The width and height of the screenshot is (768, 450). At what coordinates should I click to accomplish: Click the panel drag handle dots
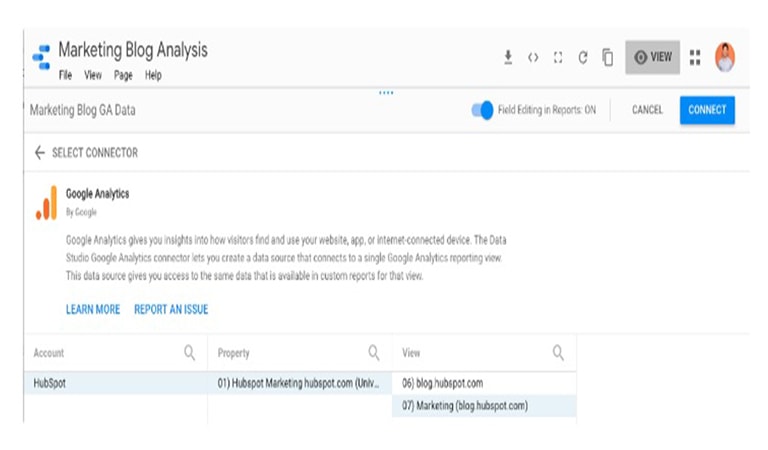click(x=386, y=93)
